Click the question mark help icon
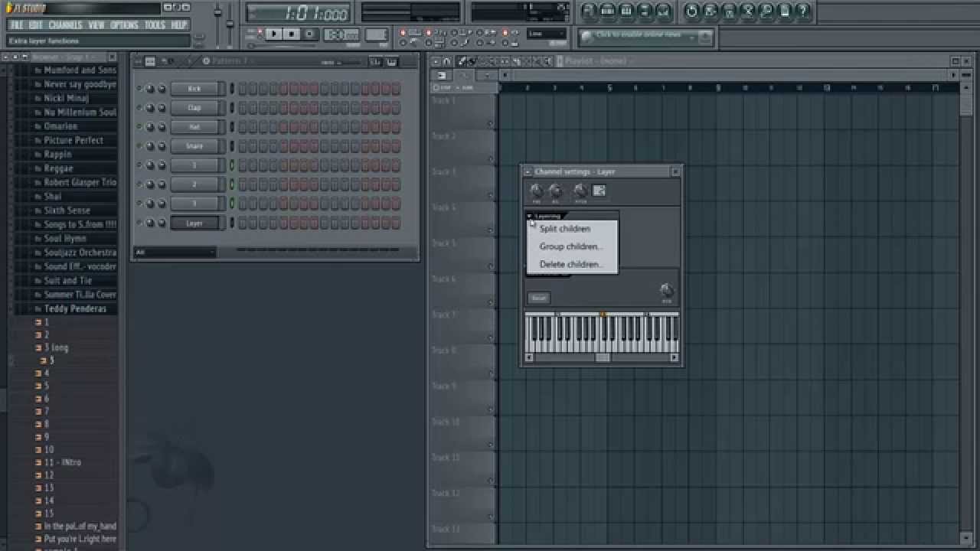This screenshot has width=980, height=551. click(x=803, y=11)
